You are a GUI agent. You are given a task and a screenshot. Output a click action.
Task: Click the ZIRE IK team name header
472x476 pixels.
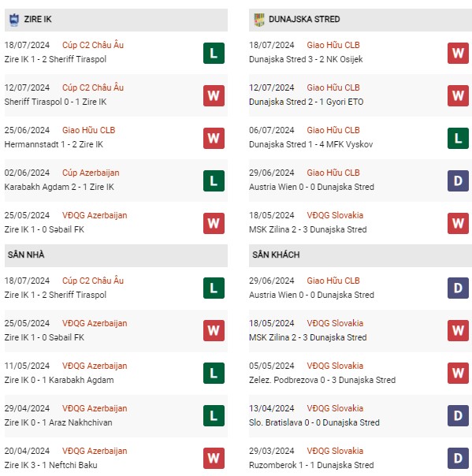(x=38, y=19)
